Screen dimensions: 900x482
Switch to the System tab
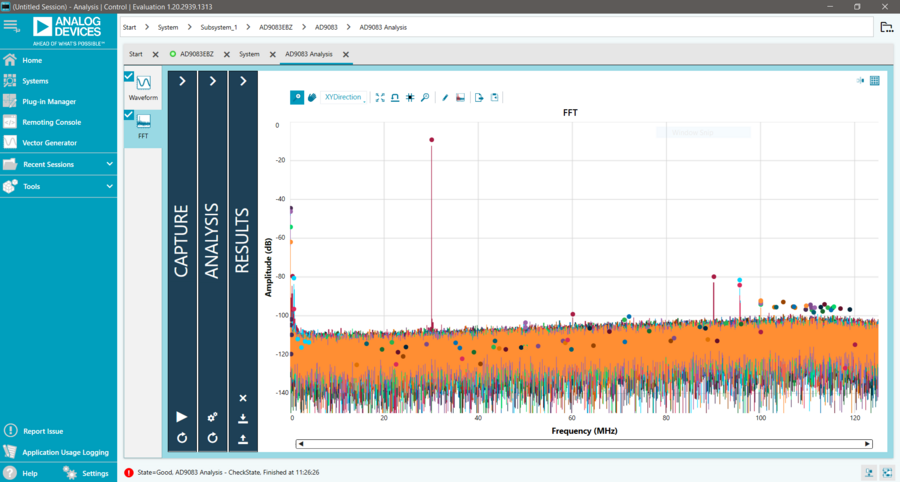pyautogui.click(x=249, y=54)
